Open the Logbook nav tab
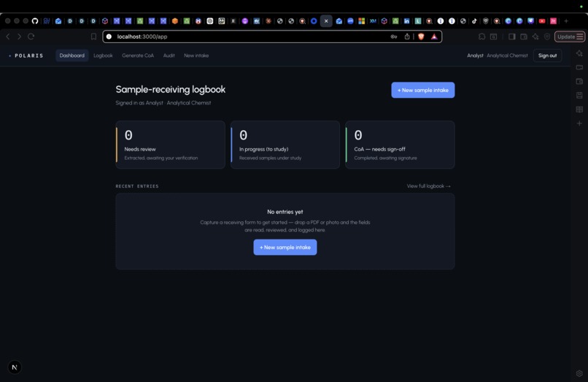This screenshot has height=382, width=588. tap(103, 56)
